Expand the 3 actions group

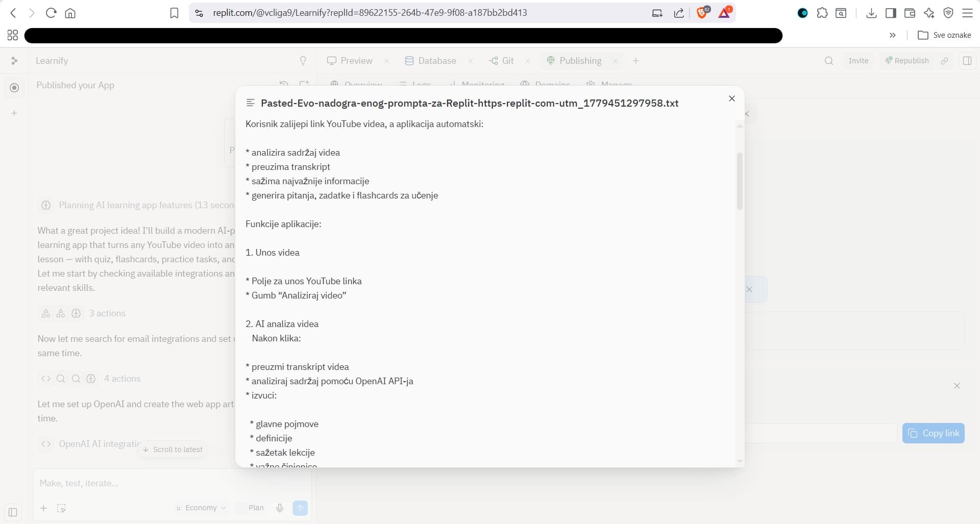83,313
